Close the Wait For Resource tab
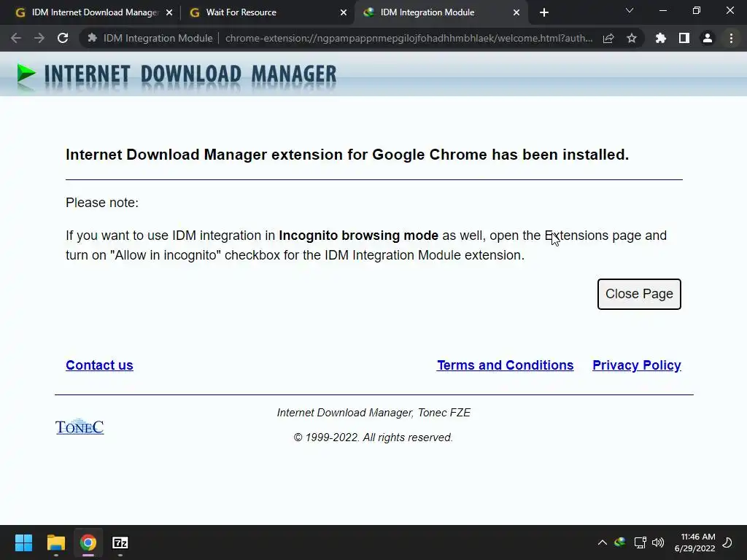Image resolution: width=747 pixels, height=560 pixels. point(344,13)
